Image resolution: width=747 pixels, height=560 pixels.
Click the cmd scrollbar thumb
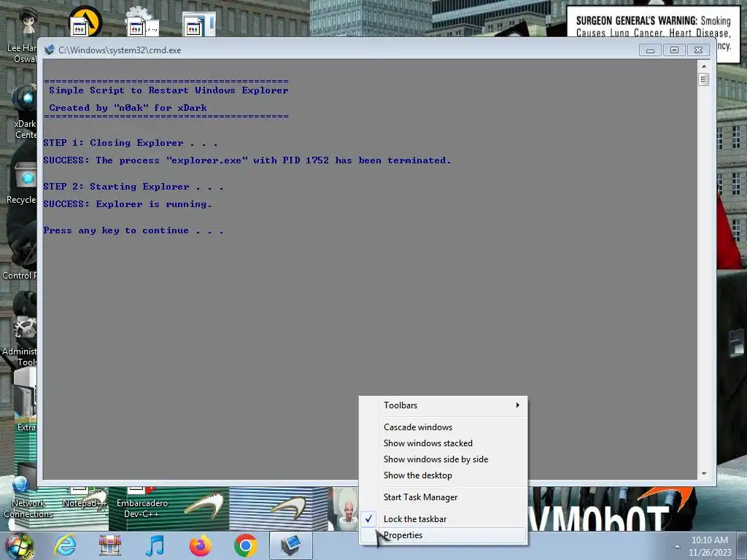coord(704,79)
